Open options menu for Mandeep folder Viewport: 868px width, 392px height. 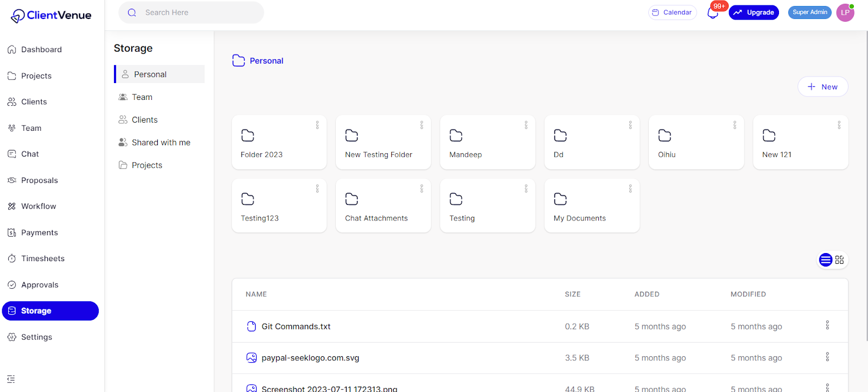[526, 125]
